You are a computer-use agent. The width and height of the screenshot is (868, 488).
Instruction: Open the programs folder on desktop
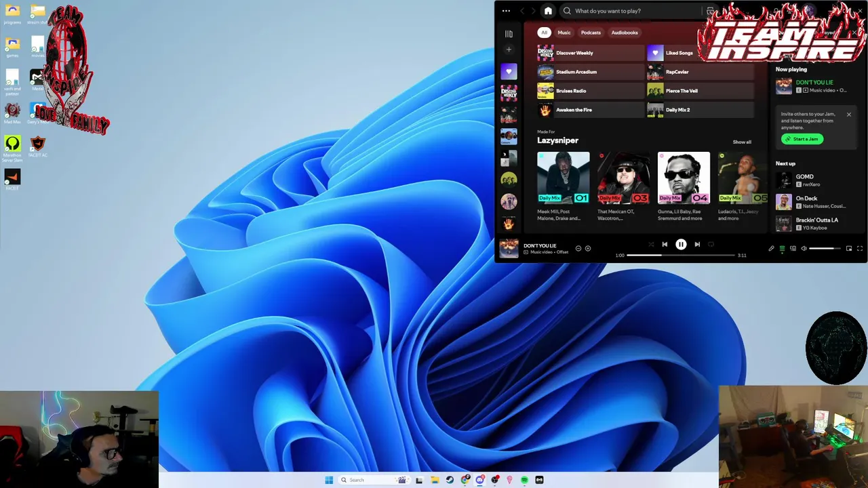pyautogui.click(x=12, y=14)
